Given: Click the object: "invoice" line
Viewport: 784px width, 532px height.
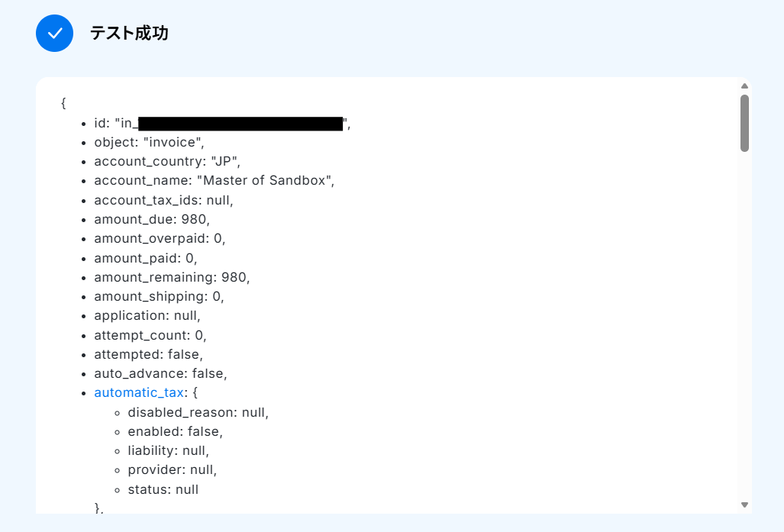Looking at the screenshot, I should (x=149, y=143).
